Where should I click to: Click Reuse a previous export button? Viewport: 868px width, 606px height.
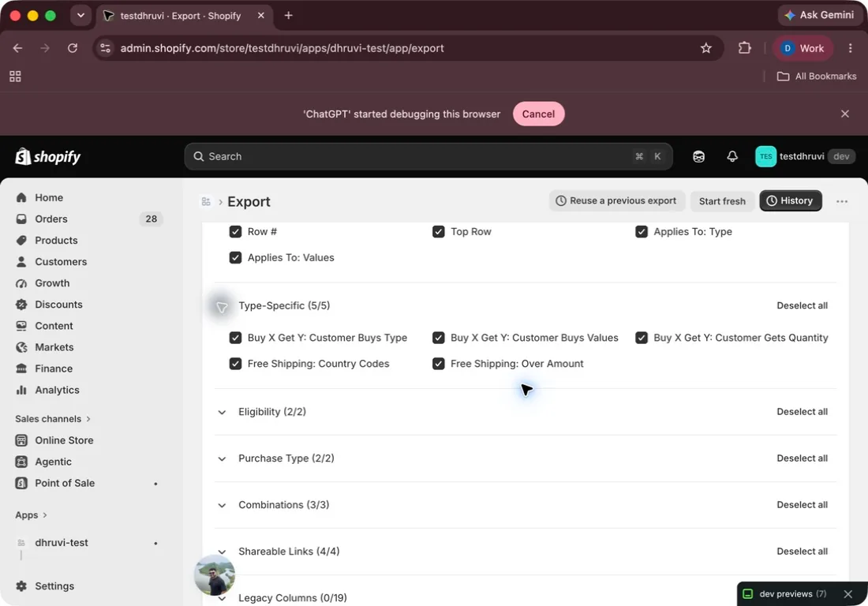[617, 201]
